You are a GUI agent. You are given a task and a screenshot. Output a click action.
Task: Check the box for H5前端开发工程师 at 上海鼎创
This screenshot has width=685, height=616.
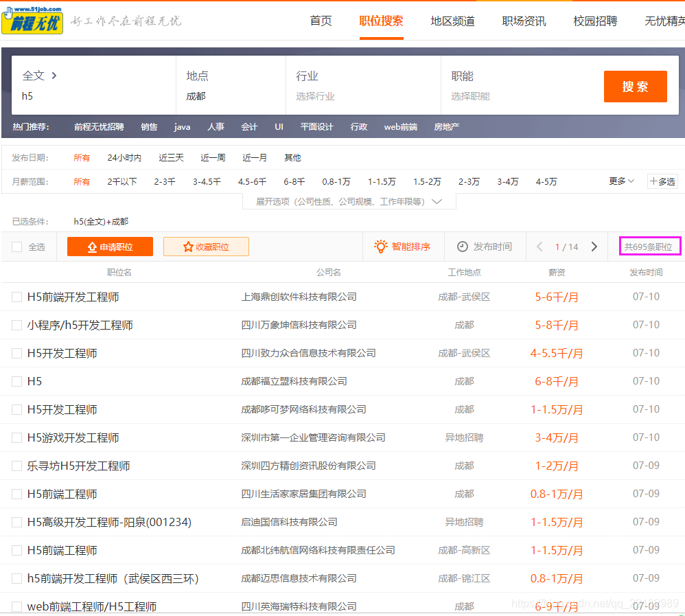tap(17, 297)
